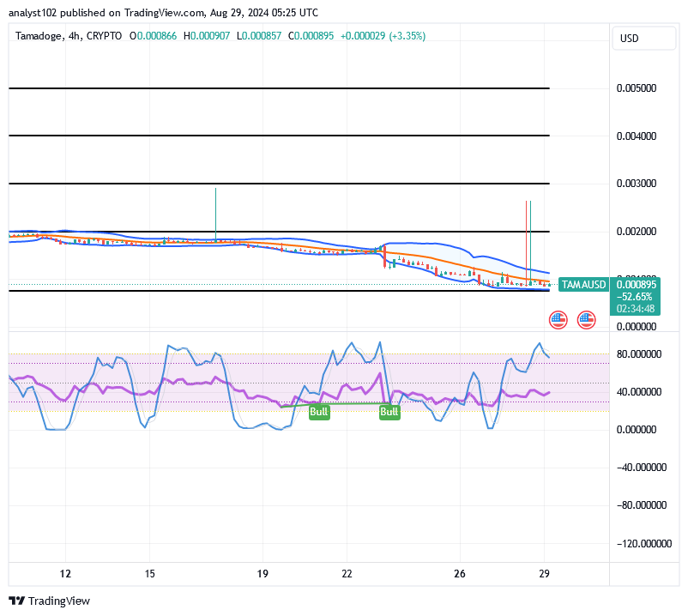Click the USD currency button
The width and height of the screenshot is (688, 616).
coord(643,39)
